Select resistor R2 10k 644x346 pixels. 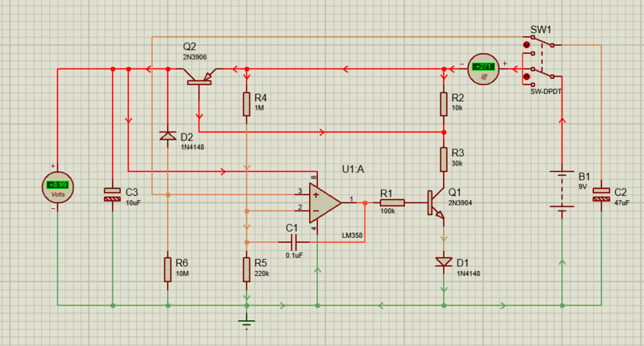pyautogui.click(x=443, y=104)
